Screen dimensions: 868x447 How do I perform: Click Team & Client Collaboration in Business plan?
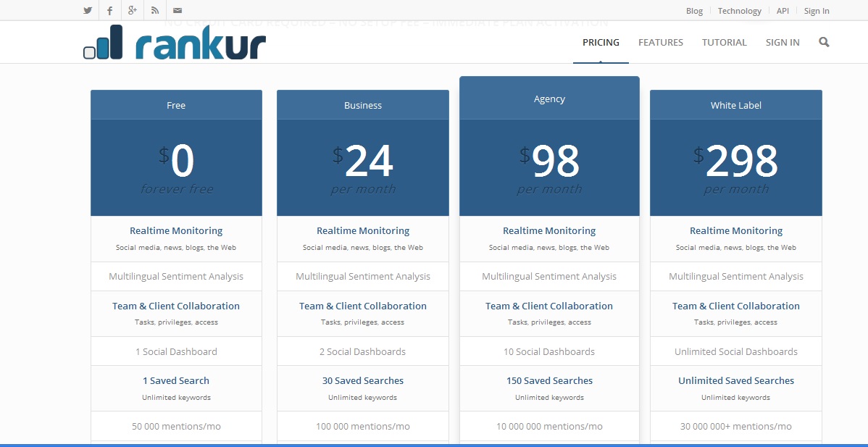(x=363, y=306)
